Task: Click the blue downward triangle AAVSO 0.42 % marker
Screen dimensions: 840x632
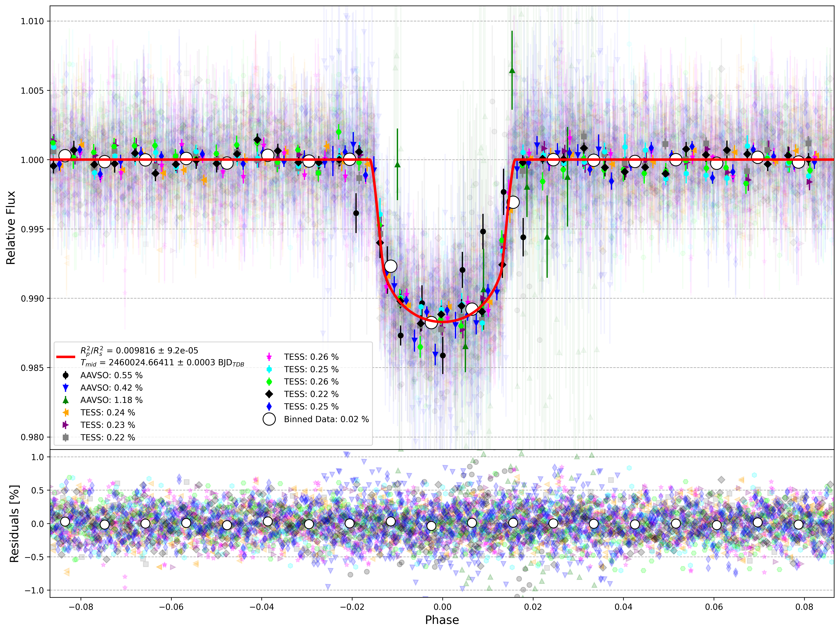Action: click(66, 388)
